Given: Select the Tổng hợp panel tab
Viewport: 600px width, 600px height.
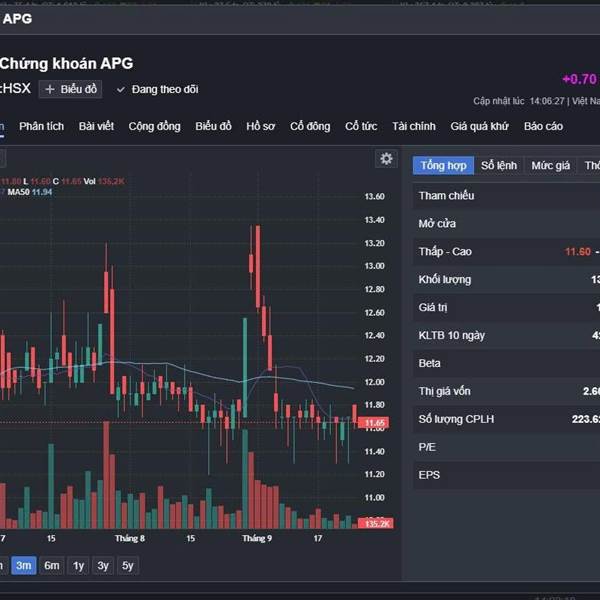Looking at the screenshot, I should coord(443,165).
